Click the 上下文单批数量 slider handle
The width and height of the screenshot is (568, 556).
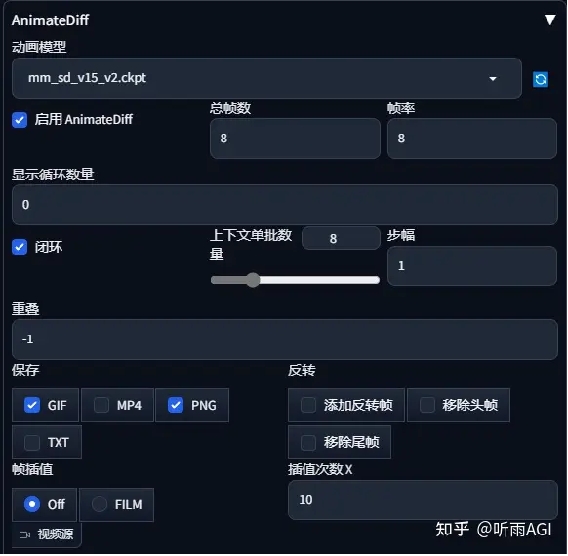click(x=253, y=280)
